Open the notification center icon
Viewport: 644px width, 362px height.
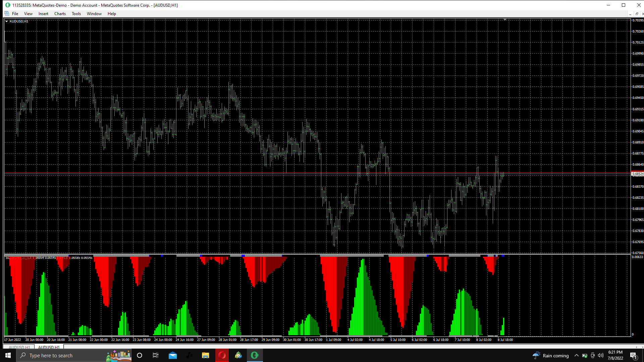click(x=633, y=355)
